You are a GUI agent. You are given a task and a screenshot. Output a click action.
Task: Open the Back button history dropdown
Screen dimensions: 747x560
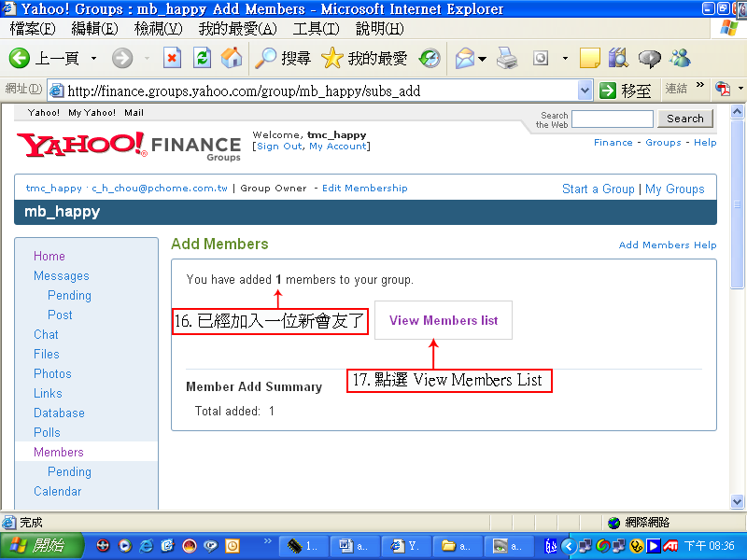click(x=93, y=59)
